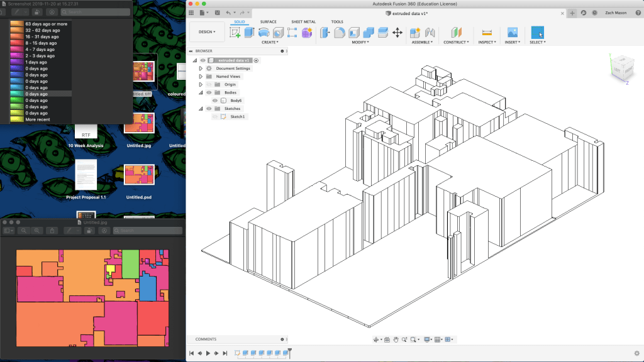Click the Extrude tool icon
This screenshot has width=644, height=362.
click(250, 33)
